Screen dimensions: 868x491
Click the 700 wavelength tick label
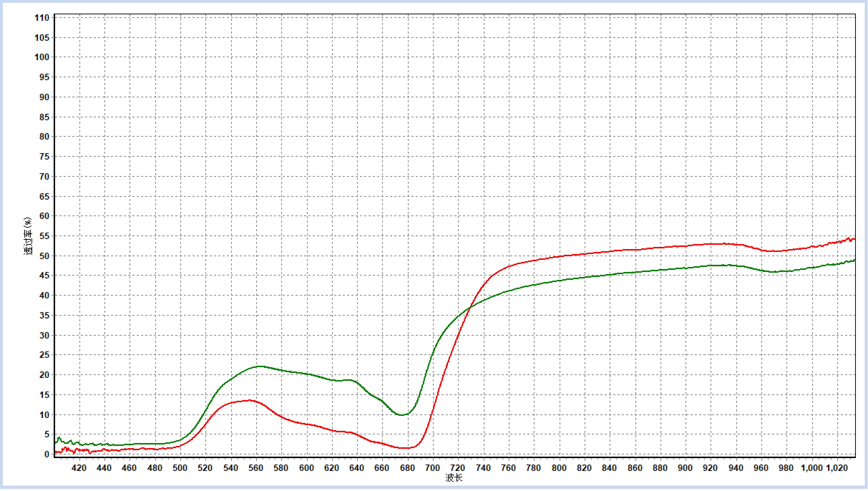point(433,468)
